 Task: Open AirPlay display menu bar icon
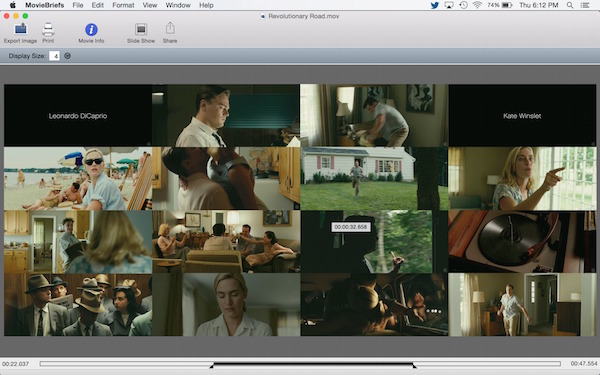(449, 5)
